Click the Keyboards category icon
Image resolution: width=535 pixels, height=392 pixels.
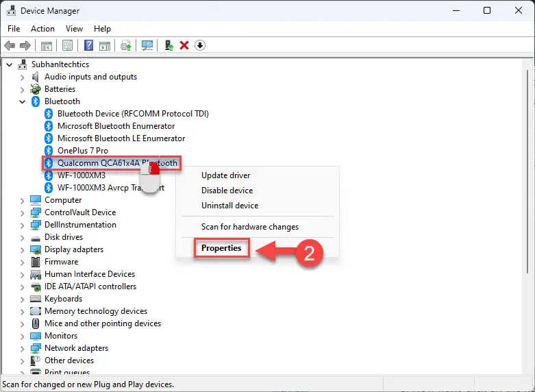(36, 299)
